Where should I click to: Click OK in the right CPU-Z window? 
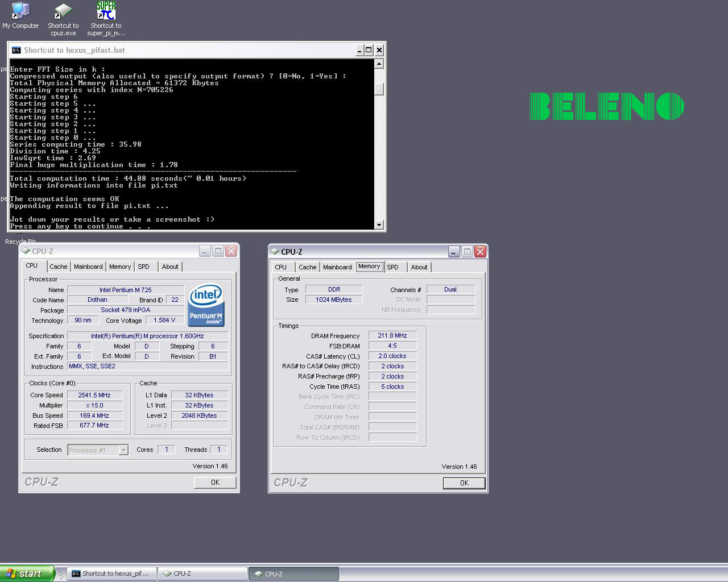click(464, 483)
